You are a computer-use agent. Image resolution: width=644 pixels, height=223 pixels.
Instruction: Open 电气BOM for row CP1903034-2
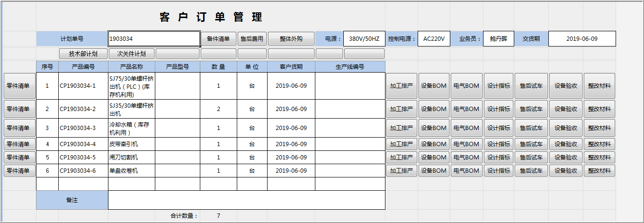466,109
